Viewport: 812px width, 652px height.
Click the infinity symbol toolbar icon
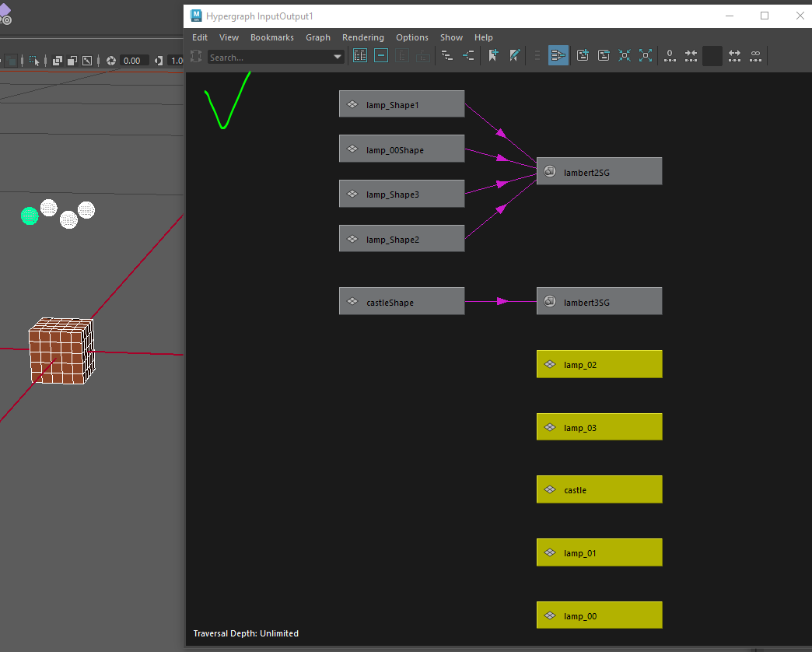pos(754,56)
